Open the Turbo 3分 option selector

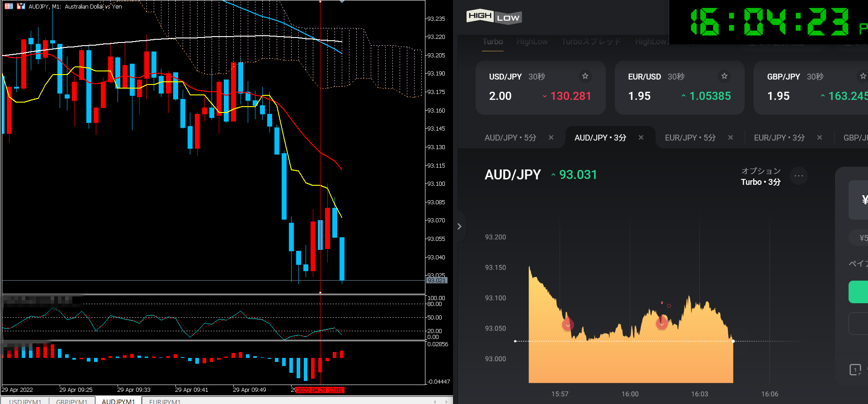pyautogui.click(x=760, y=177)
